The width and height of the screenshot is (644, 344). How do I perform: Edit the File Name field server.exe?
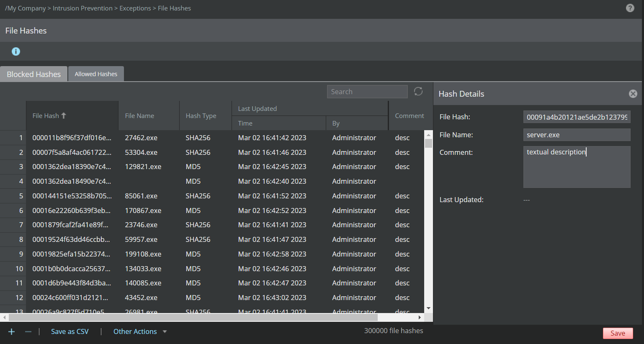577,135
